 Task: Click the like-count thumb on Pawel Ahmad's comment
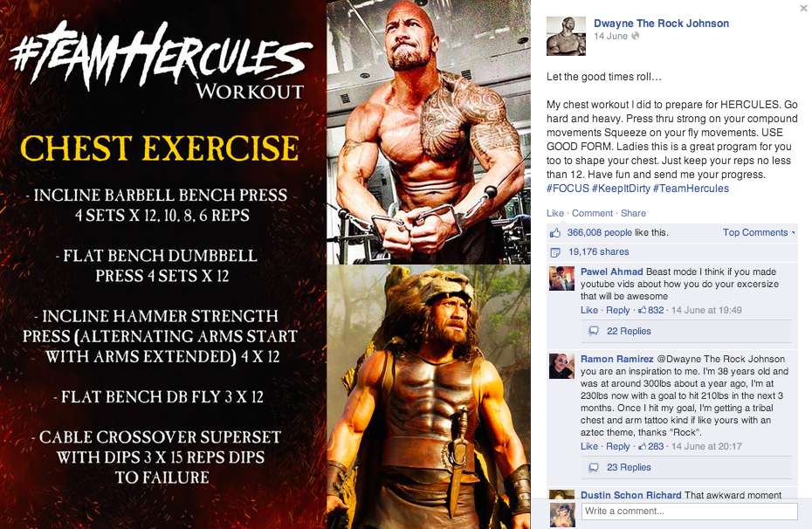coord(642,310)
